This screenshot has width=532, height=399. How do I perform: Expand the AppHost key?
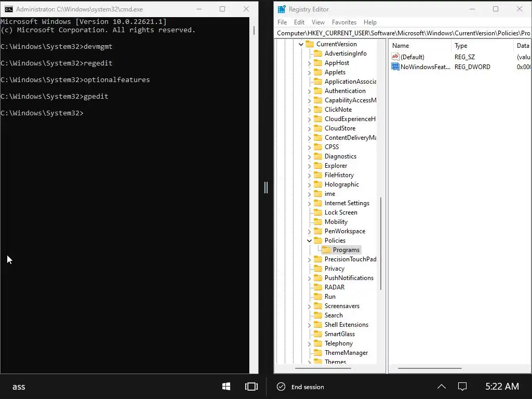click(309, 63)
